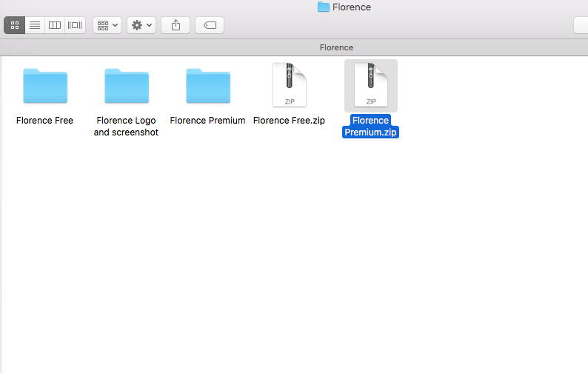The image size is (588, 373).
Task: Select the Florence Free folder icon
Action: (x=45, y=86)
